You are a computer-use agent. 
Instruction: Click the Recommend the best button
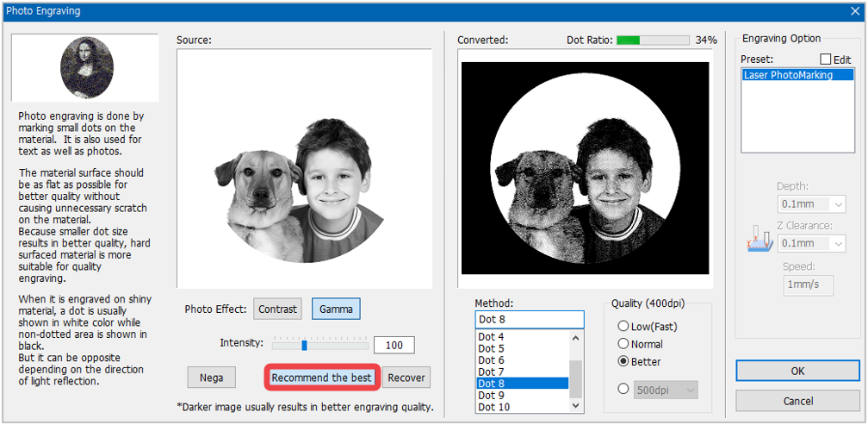pos(322,378)
